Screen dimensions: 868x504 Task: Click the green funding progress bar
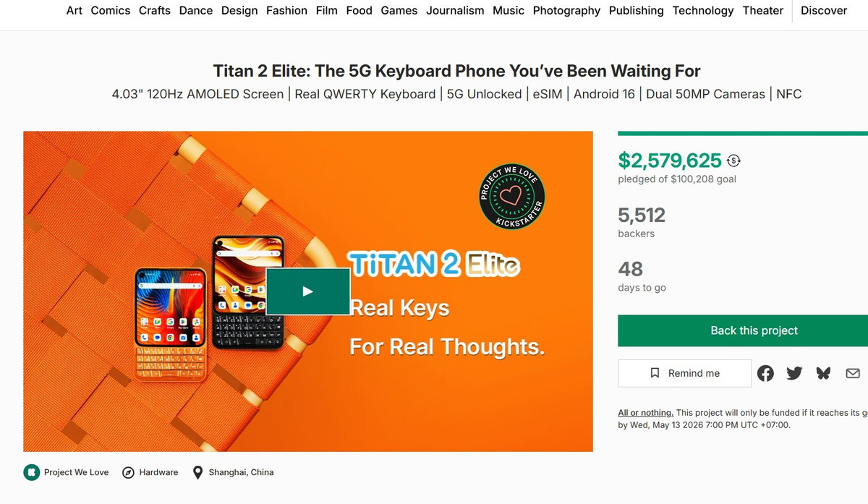click(x=742, y=133)
